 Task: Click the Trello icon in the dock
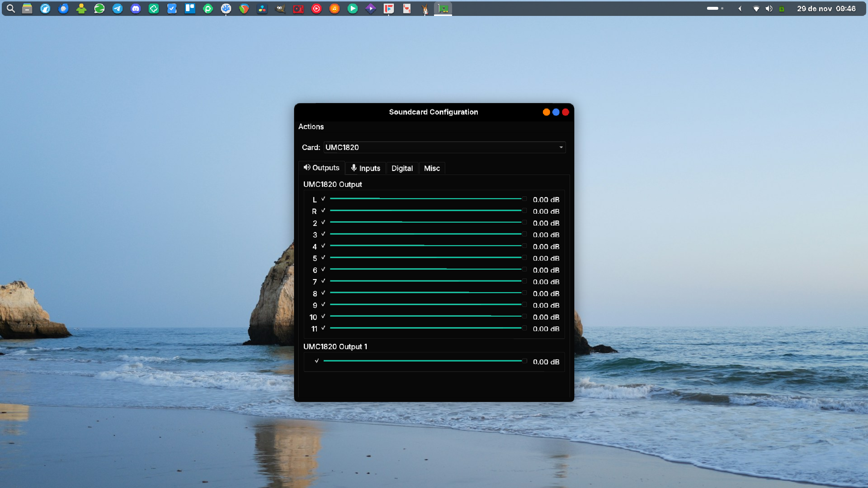tap(190, 8)
